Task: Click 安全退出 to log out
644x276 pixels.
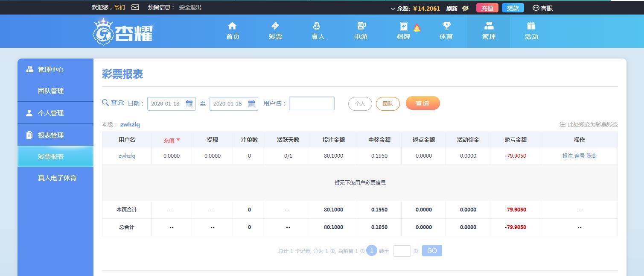Action: (x=190, y=7)
